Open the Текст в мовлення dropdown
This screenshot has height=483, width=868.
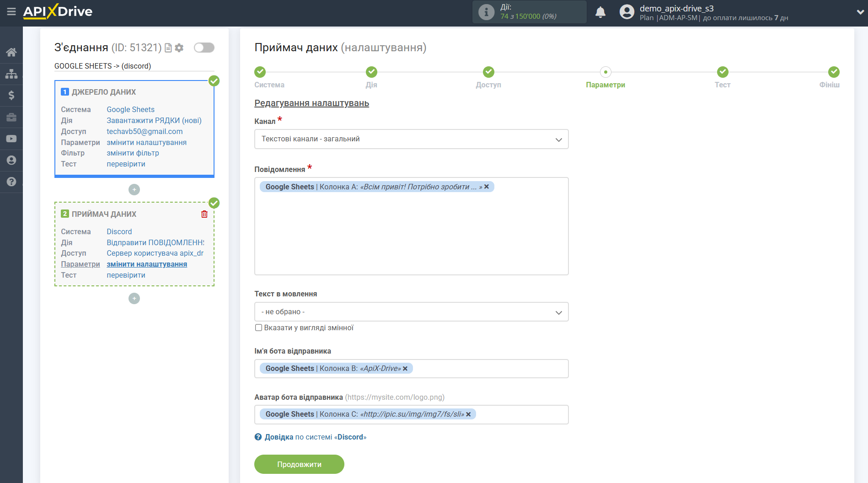[x=411, y=312]
